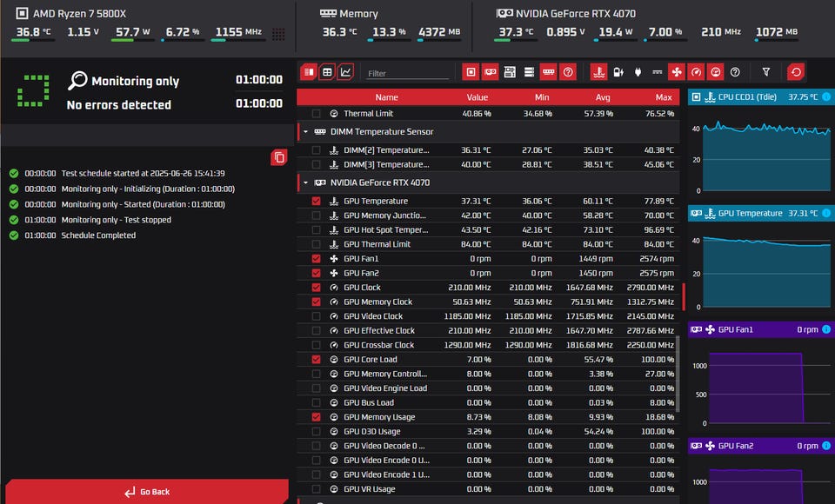Screen dimensions: 835x504
Task: Uncheck the GPU Core Load checkbox
Action: (x=316, y=359)
